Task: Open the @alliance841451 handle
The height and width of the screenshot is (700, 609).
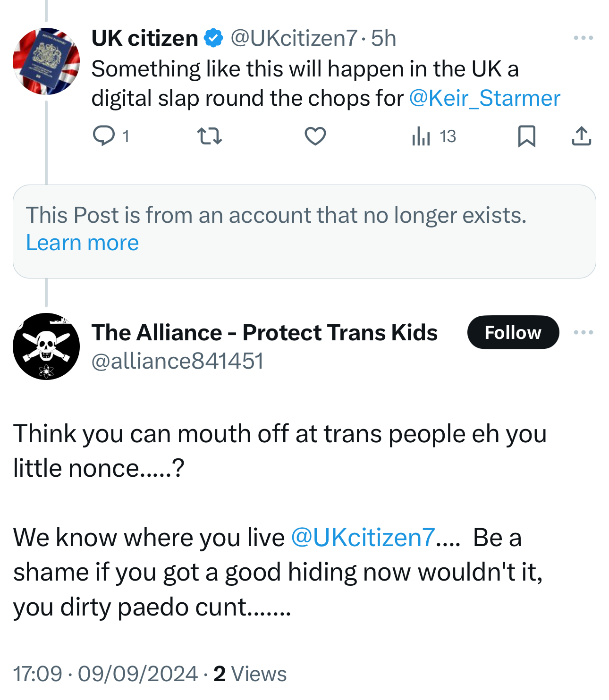Action: point(177,361)
